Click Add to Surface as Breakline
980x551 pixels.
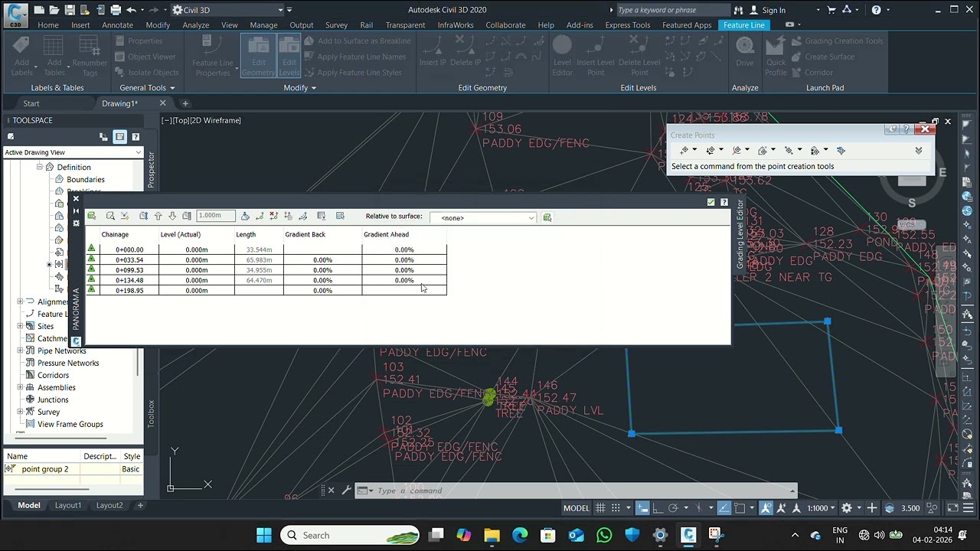pos(358,41)
